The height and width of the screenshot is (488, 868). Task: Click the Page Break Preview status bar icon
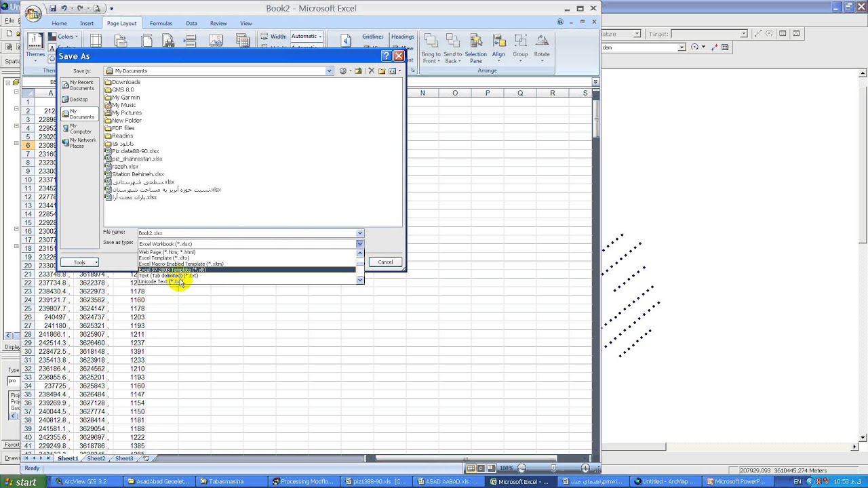click(x=492, y=468)
